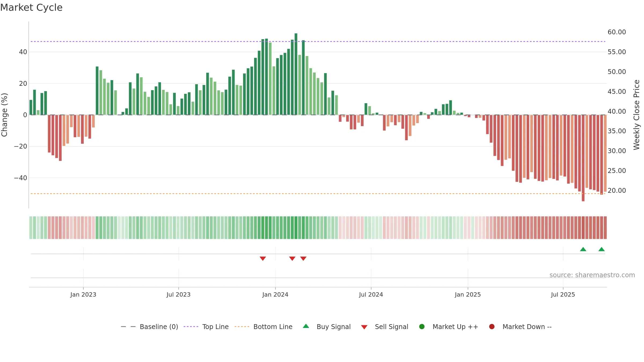The image size is (644, 362).
Task: Toggle the Buy Signal legend label
Action: [334, 327]
